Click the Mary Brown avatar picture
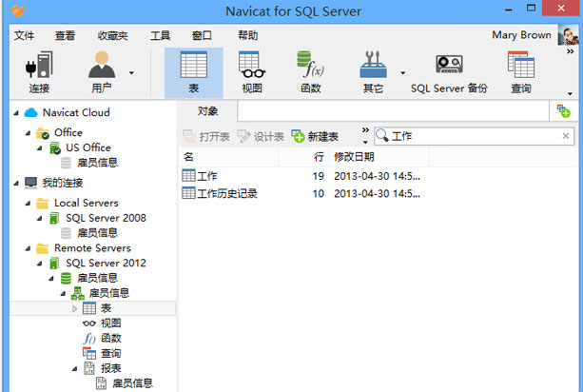 point(568,35)
